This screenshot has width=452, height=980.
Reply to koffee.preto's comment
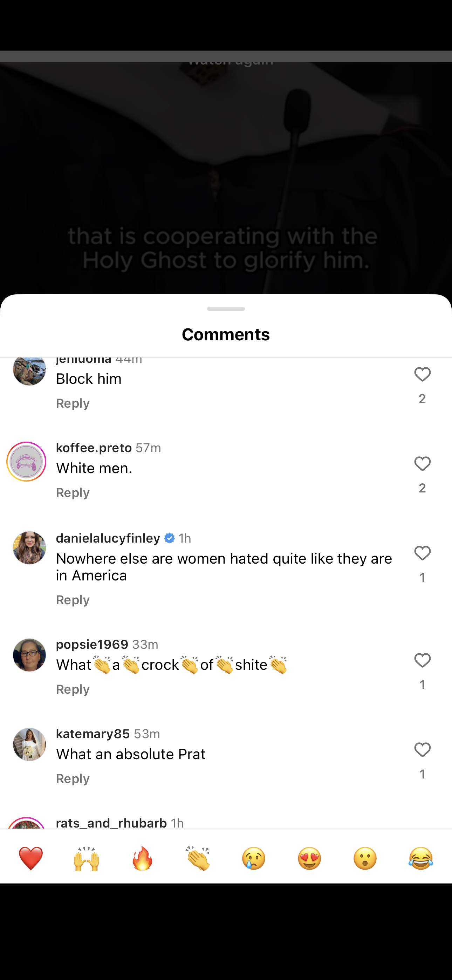tap(73, 493)
